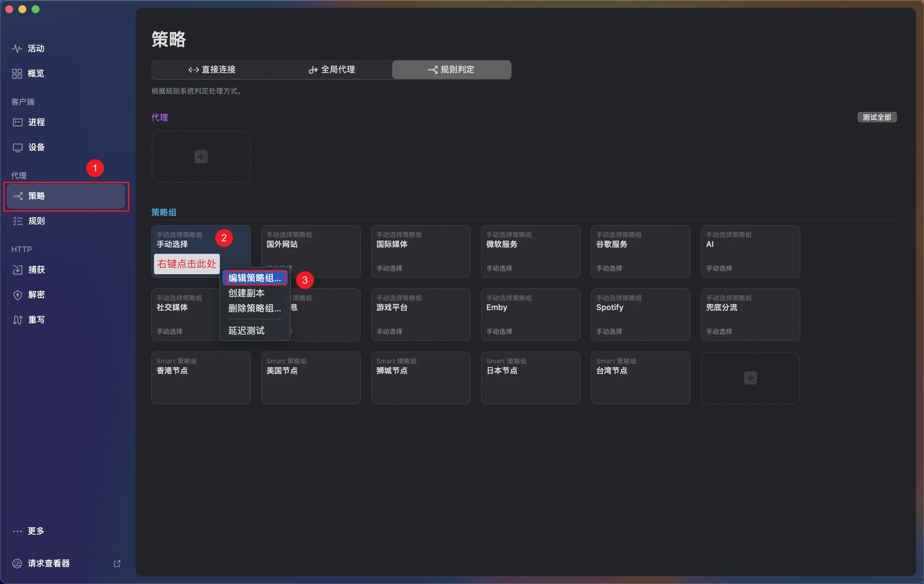This screenshot has height=584, width=924.
Task: Choose 删除策略组 in the context menu
Action: point(254,308)
